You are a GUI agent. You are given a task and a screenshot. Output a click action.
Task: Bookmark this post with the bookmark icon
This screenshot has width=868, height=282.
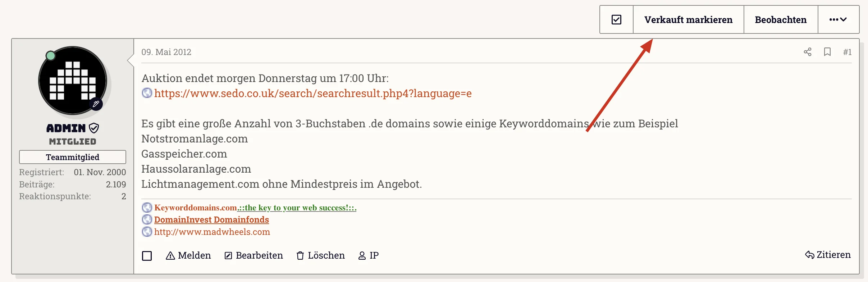click(x=827, y=52)
